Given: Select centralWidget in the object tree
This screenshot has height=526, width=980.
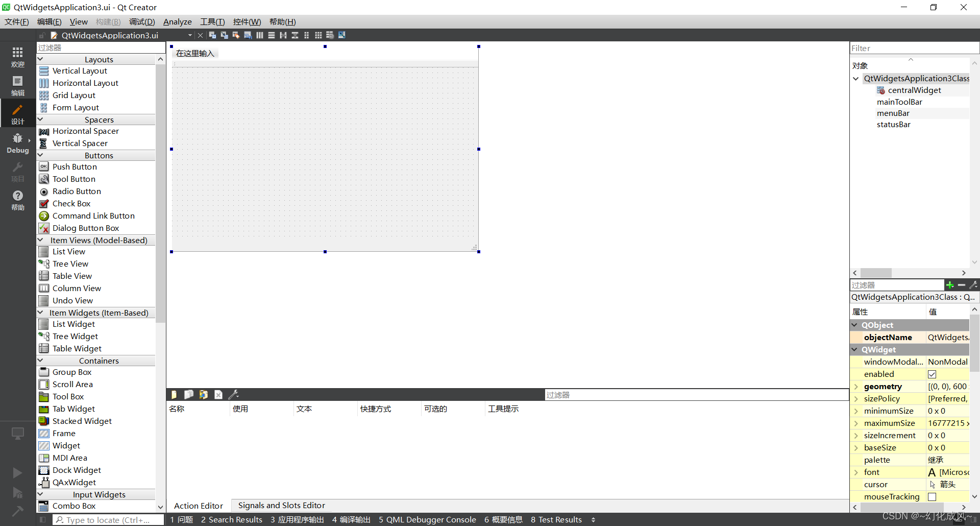Looking at the screenshot, I should click(x=914, y=90).
